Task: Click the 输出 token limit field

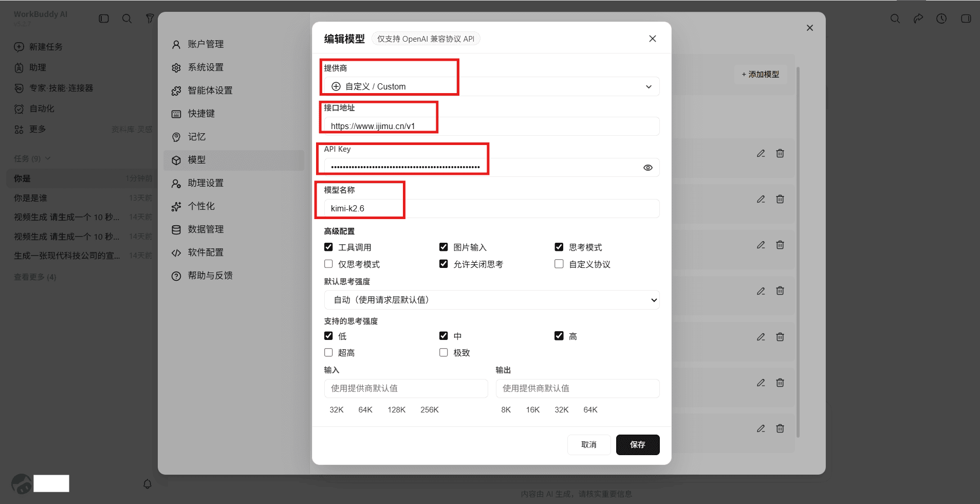Action: [x=578, y=388]
